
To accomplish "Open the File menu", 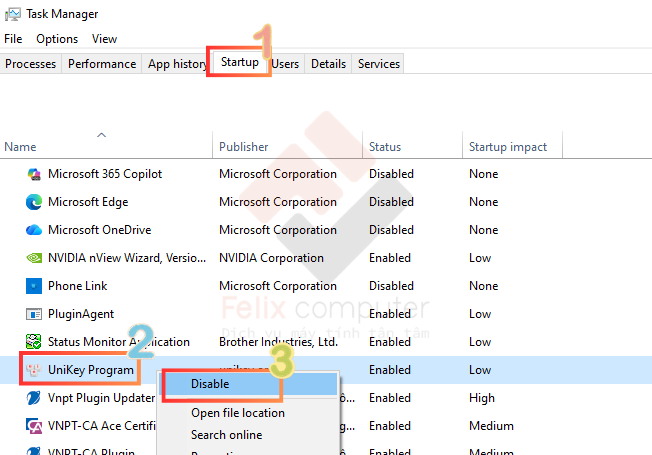I will tap(13, 39).
